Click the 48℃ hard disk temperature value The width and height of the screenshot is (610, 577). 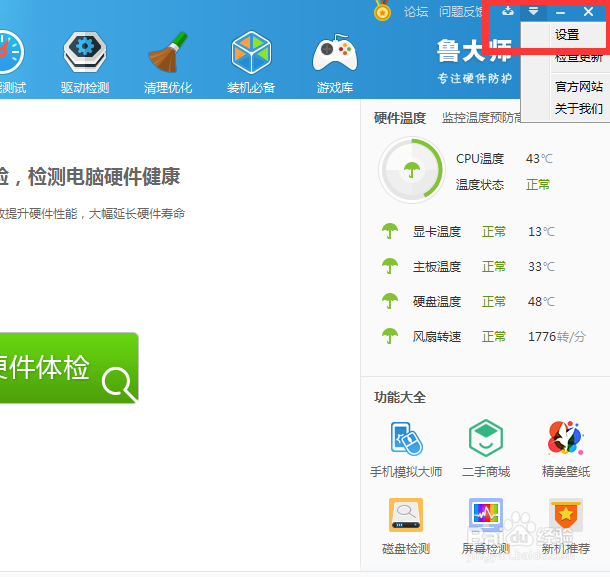coord(541,302)
